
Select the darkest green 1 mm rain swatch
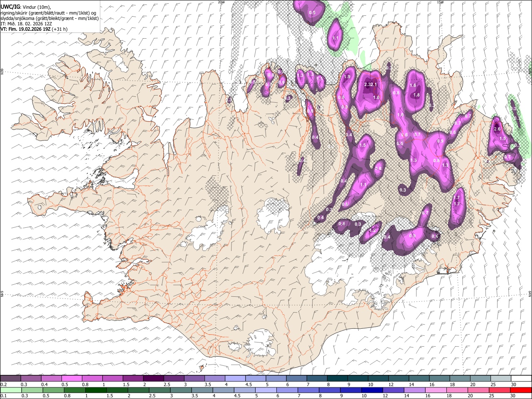(x=96, y=390)
